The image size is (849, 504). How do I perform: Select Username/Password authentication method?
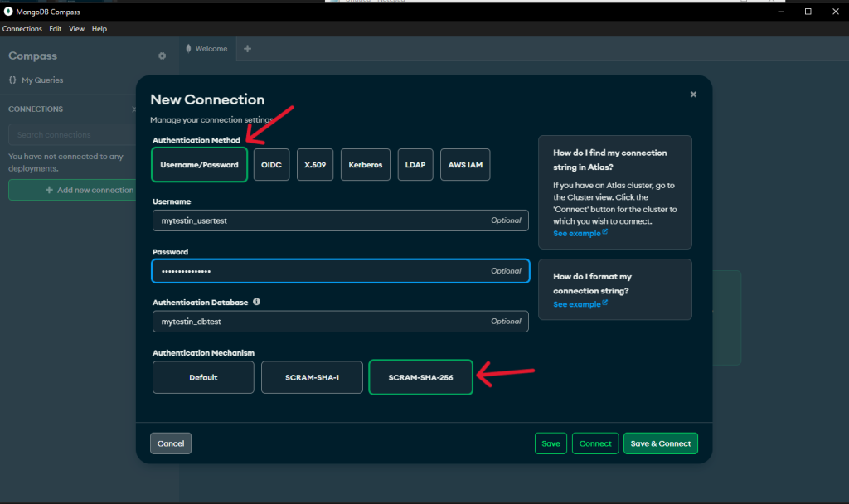(199, 165)
